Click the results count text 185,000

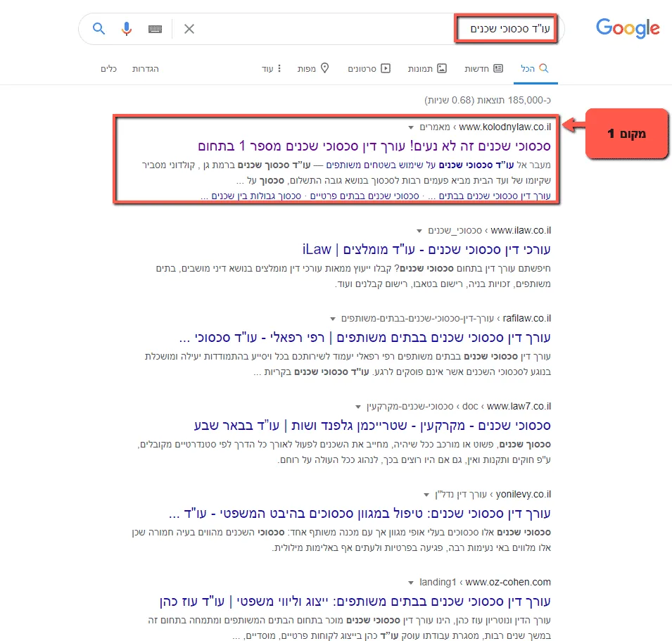[x=487, y=100]
